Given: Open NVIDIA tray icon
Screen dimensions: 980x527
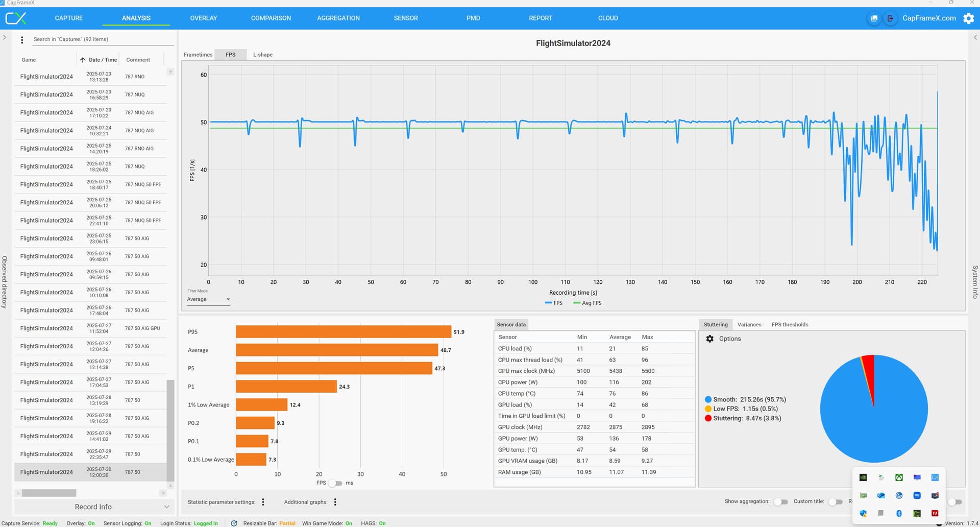Looking at the screenshot, I should (863, 477).
